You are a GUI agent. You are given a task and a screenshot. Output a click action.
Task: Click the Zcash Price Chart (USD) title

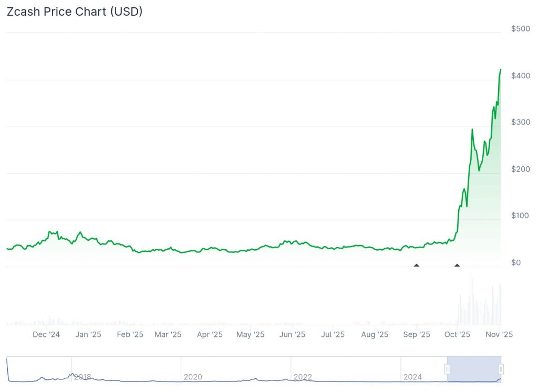click(x=74, y=12)
